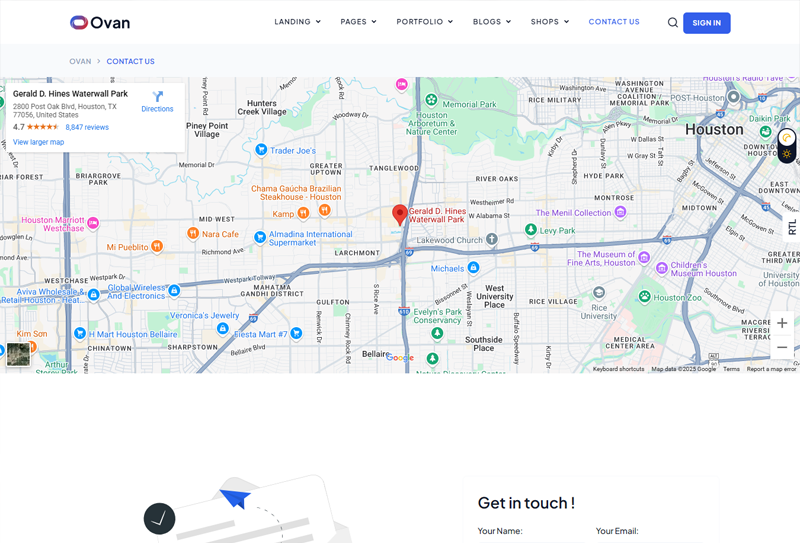
Task: Open map Keyboard shortcuts
Action: (618, 369)
